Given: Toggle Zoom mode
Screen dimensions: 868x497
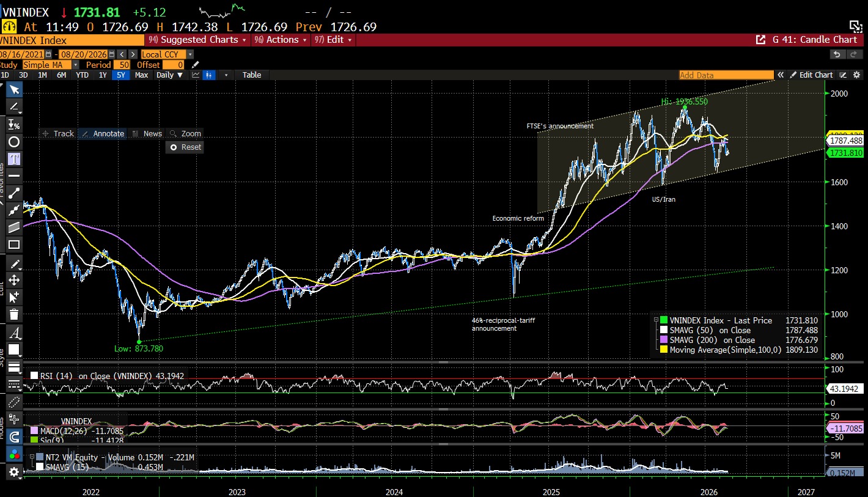Looking at the screenshot, I should point(186,133).
